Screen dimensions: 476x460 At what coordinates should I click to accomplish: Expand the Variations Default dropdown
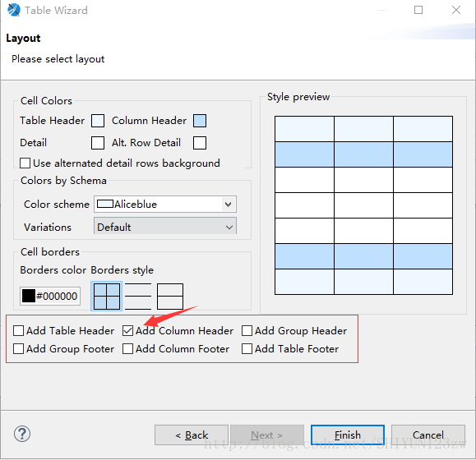pos(165,227)
